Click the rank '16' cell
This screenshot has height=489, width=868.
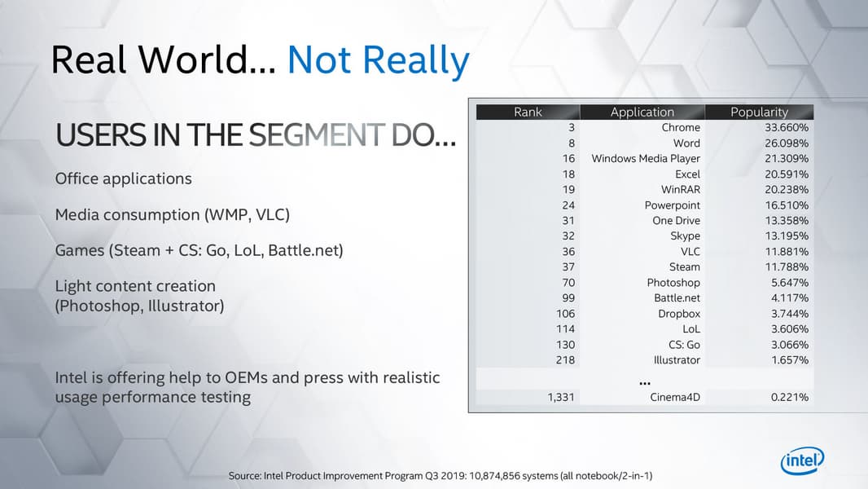point(568,158)
